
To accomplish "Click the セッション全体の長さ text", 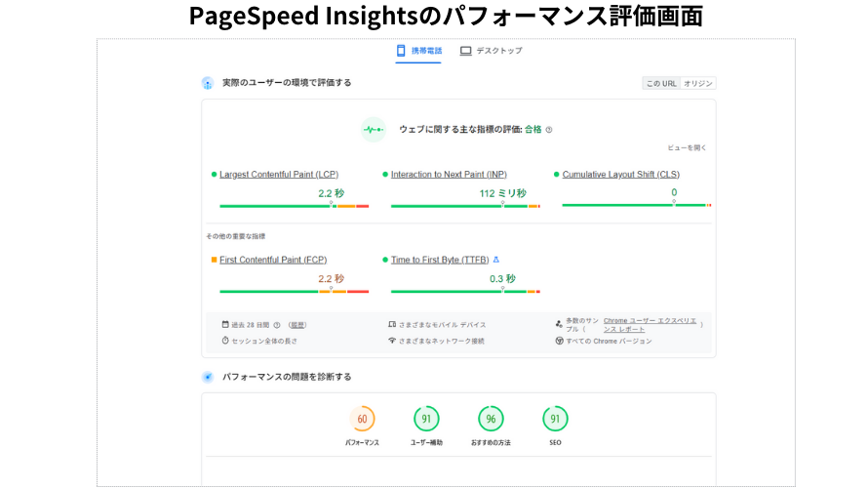I will pyautogui.click(x=264, y=342).
